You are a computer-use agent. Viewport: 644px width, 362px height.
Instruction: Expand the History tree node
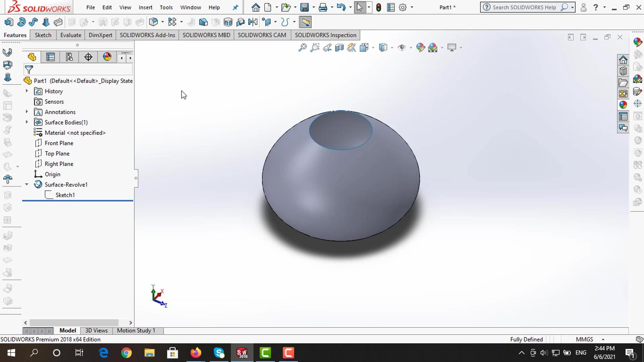tap(27, 91)
